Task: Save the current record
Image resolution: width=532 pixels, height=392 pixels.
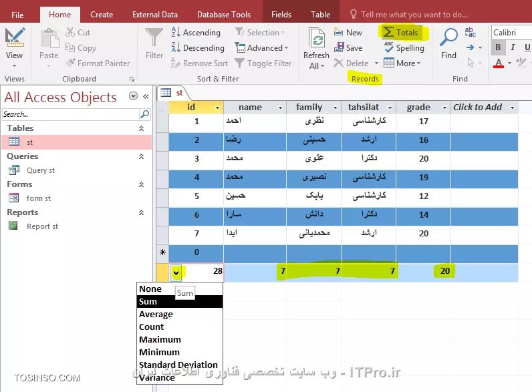Action: [x=348, y=48]
